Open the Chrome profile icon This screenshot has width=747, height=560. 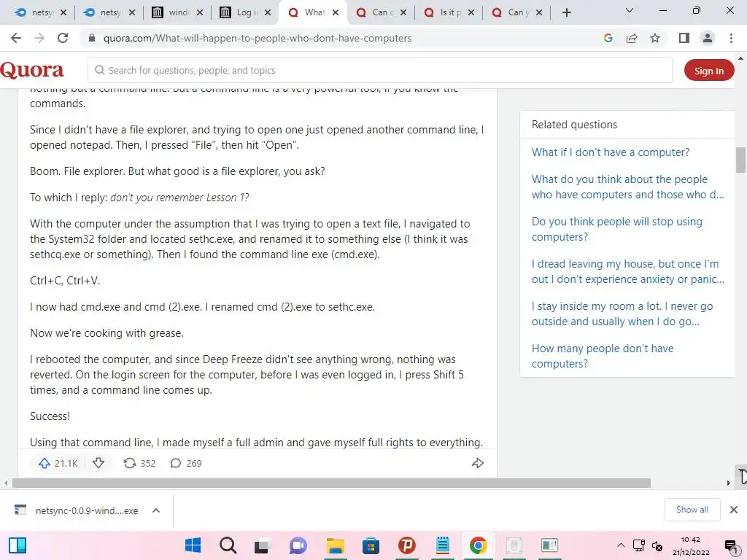[708, 38]
